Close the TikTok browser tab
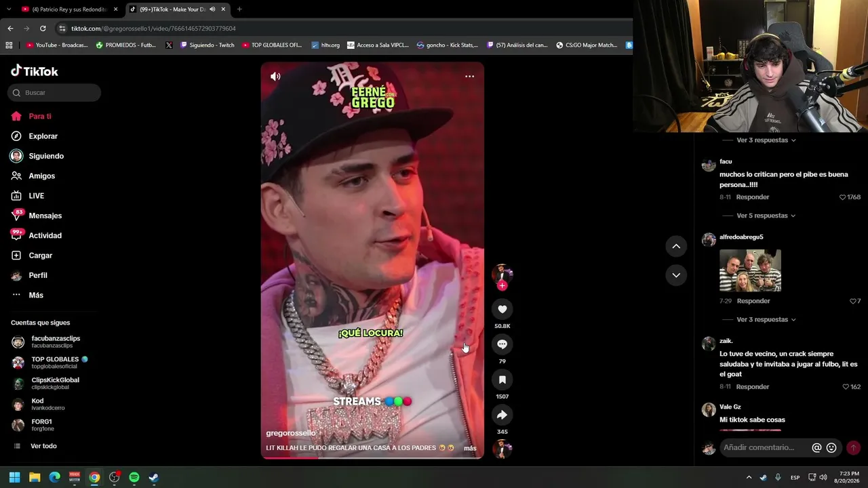The image size is (868, 488). click(223, 9)
